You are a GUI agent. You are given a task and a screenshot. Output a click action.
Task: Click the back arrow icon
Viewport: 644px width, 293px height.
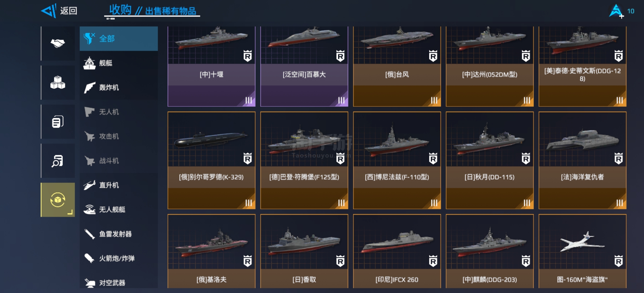coord(49,11)
